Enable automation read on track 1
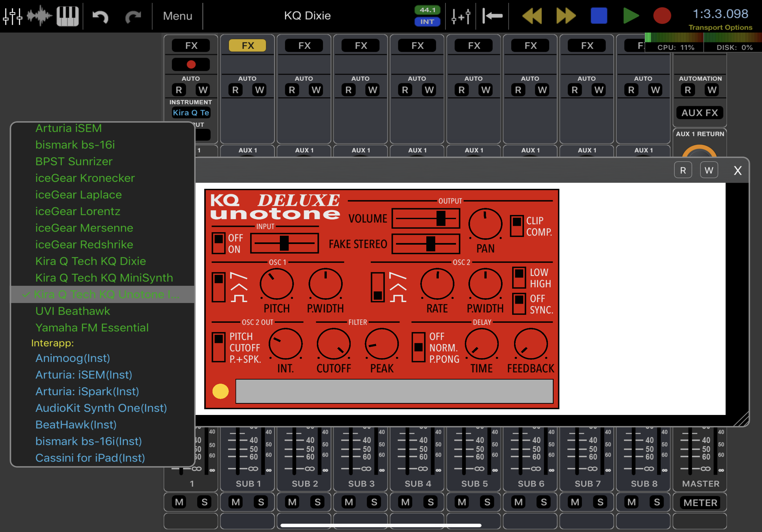Image resolution: width=762 pixels, height=532 pixels. (179, 90)
